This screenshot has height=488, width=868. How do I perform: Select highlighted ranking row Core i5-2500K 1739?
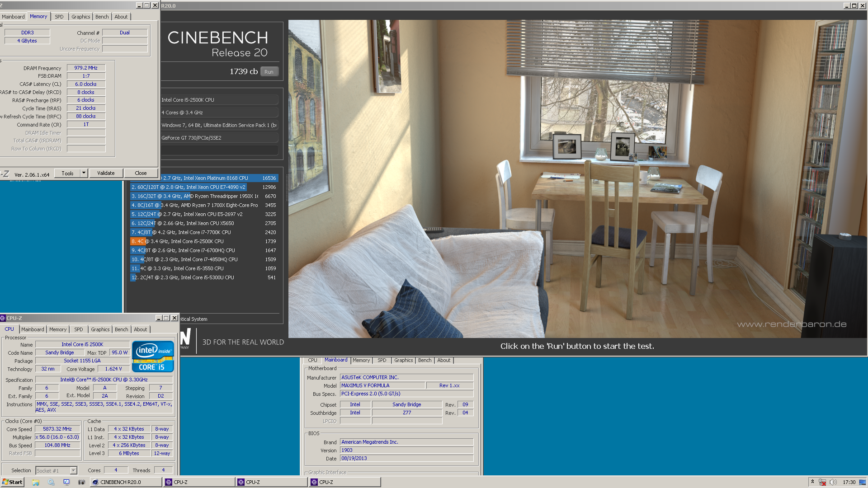point(204,241)
